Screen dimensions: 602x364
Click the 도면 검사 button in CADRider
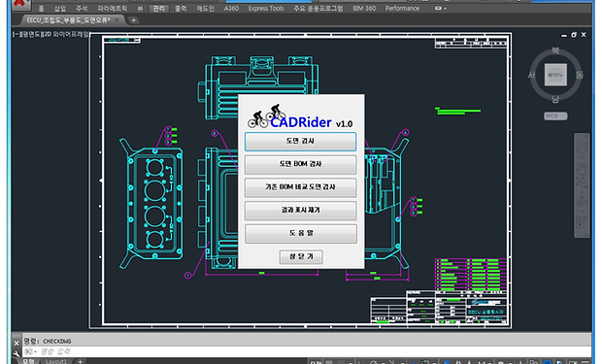point(300,142)
